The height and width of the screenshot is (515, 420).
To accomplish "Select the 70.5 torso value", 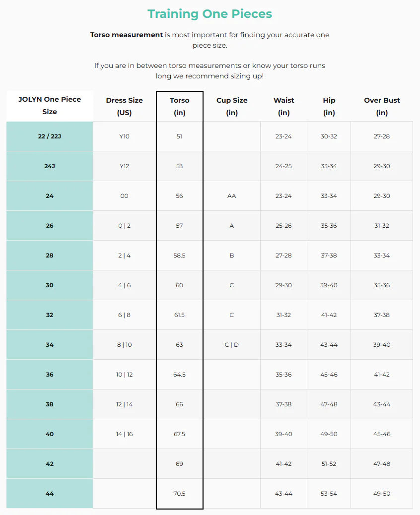I will tap(179, 494).
